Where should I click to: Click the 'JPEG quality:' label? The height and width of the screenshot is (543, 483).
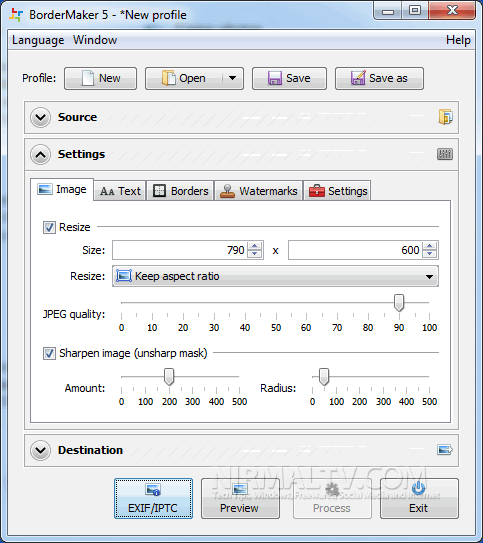[74, 314]
